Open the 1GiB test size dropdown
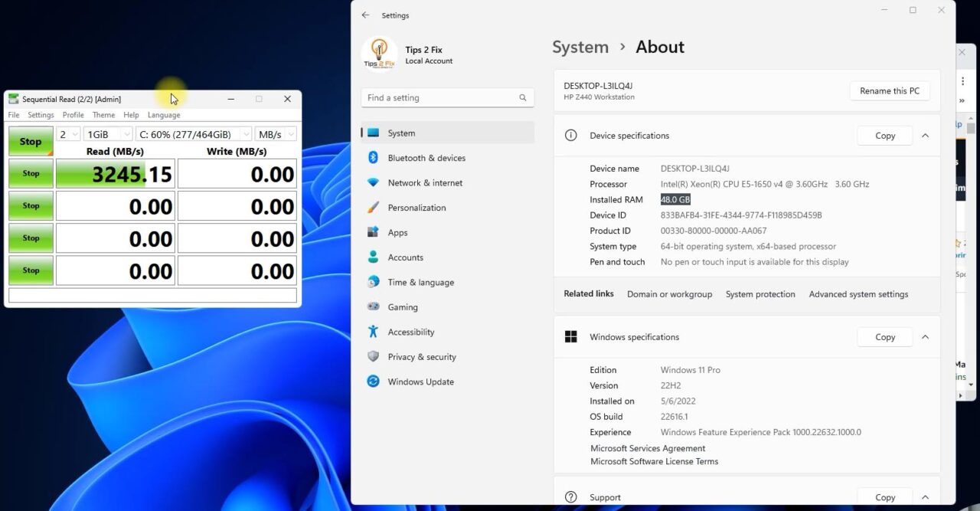The image size is (980, 511). [x=108, y=134]
